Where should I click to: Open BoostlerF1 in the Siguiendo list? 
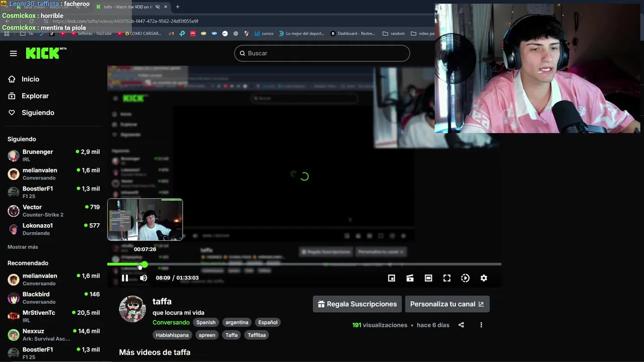53,192
